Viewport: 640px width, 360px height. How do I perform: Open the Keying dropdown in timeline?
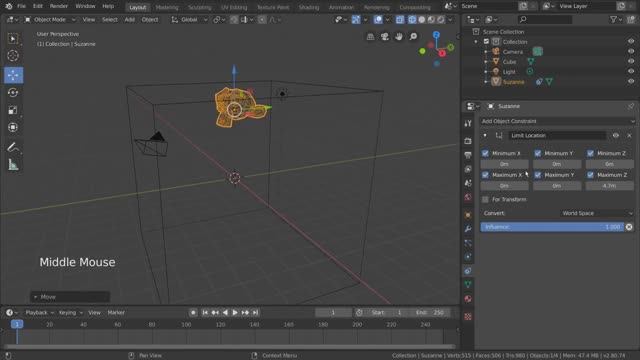71,313
